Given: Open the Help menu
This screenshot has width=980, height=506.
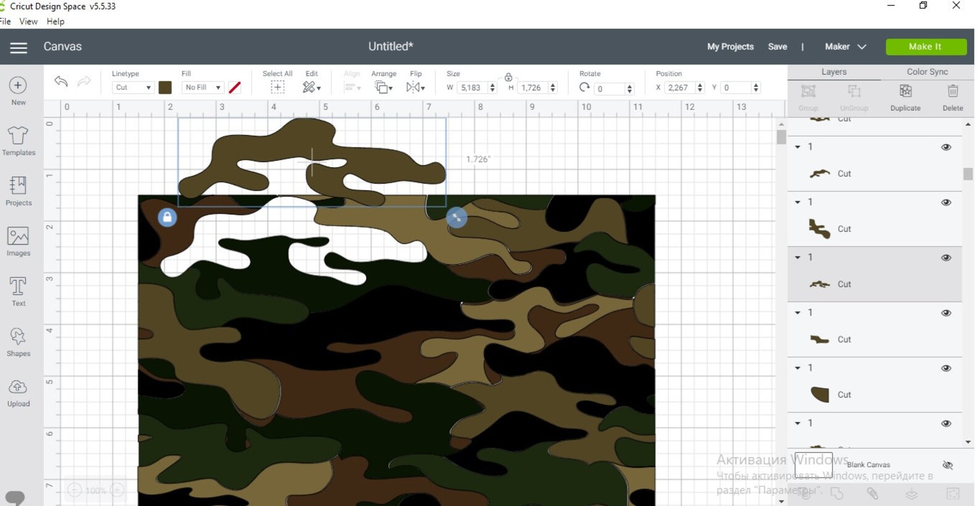Looking at the screenshot, I should [x=56, y=21].
